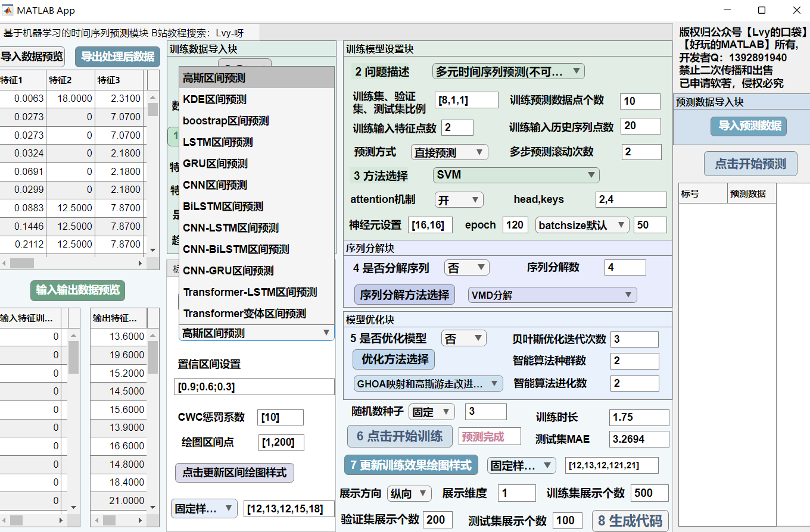Screen dimensions: 810x532
Task: Click the 输入输出数据预览 button
Action: [x=77, y=290]
